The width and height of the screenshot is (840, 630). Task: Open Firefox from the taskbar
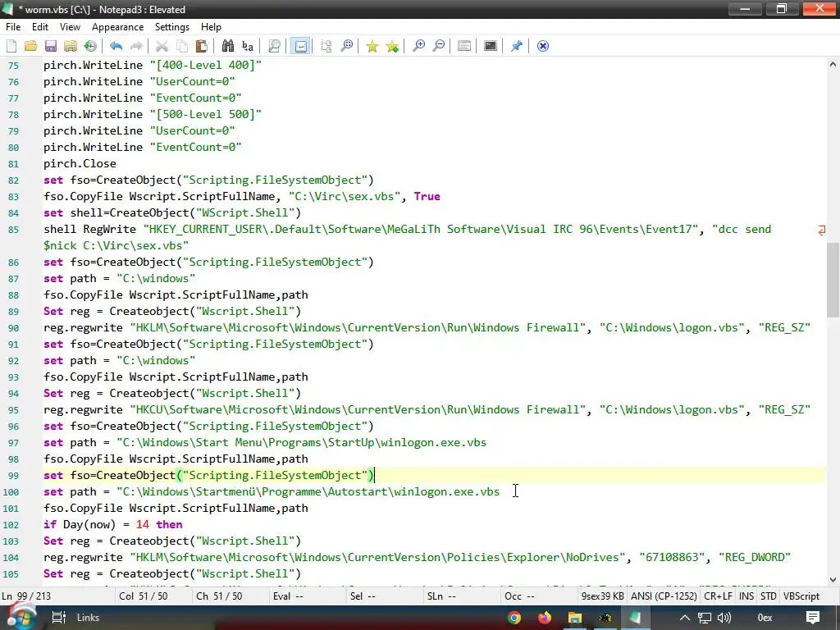coord(545,619)
